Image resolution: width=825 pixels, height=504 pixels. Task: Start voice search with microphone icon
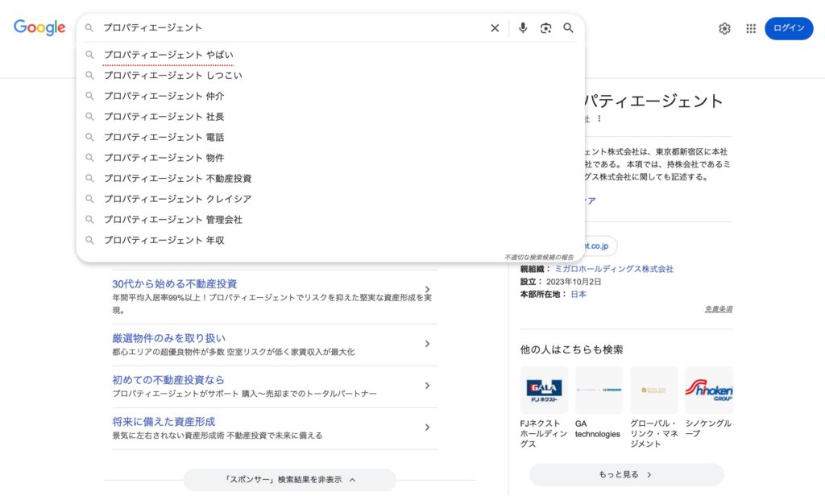tap(523, 28)
